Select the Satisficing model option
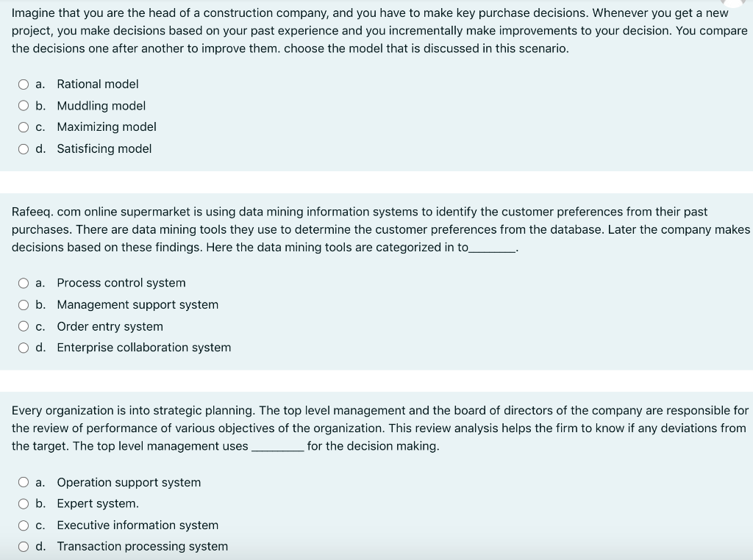Viewport: 753px width, 560px height. [x=24, y=148]
